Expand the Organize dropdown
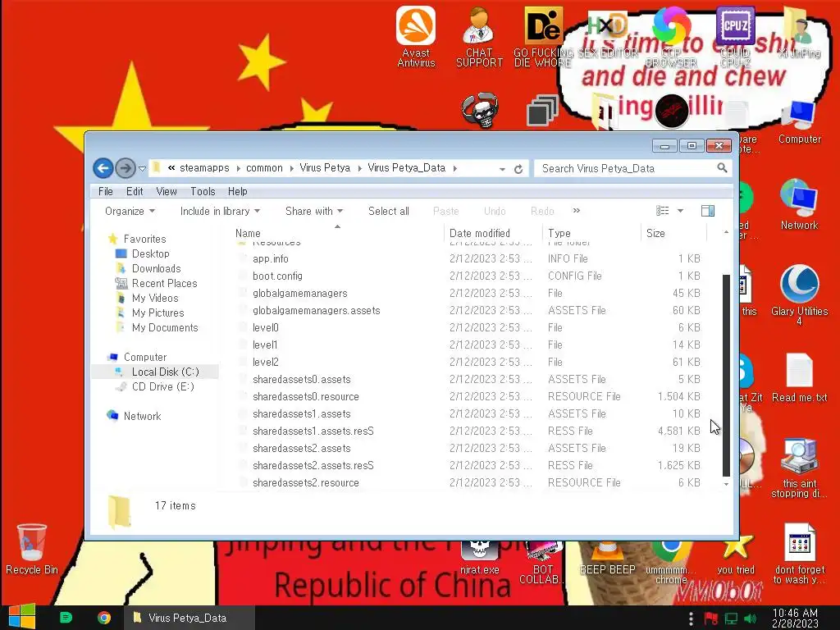Viewport: 840px width, 630px height. tap(130, 211)
